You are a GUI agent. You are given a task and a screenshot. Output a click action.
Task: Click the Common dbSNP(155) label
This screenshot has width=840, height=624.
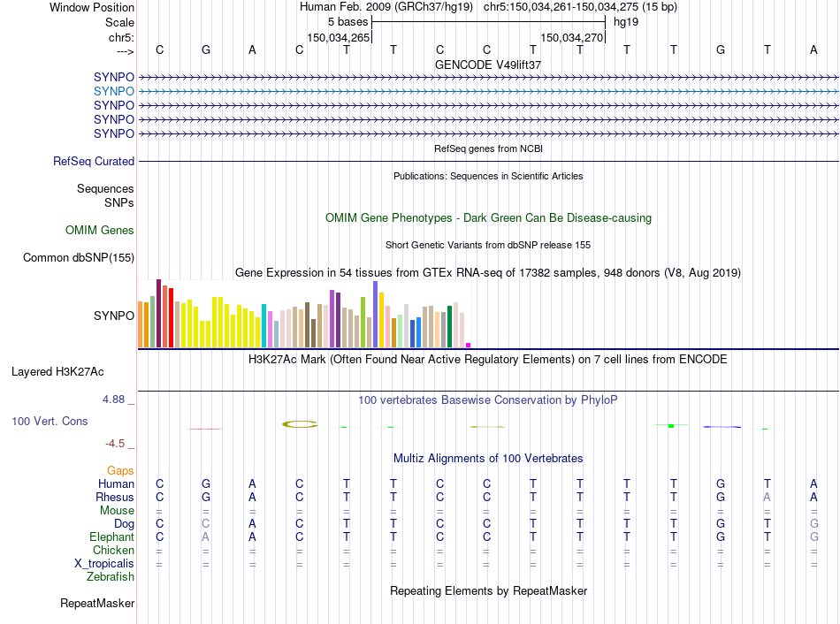[78, 257]
